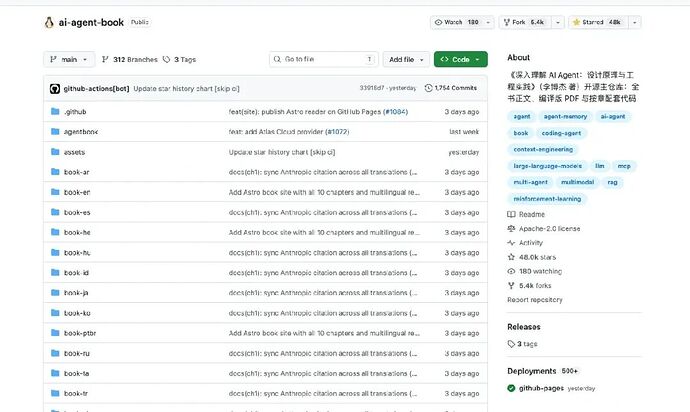690x412 pixels.
Task: Toggle the Starred button
Action: [598, 22]
